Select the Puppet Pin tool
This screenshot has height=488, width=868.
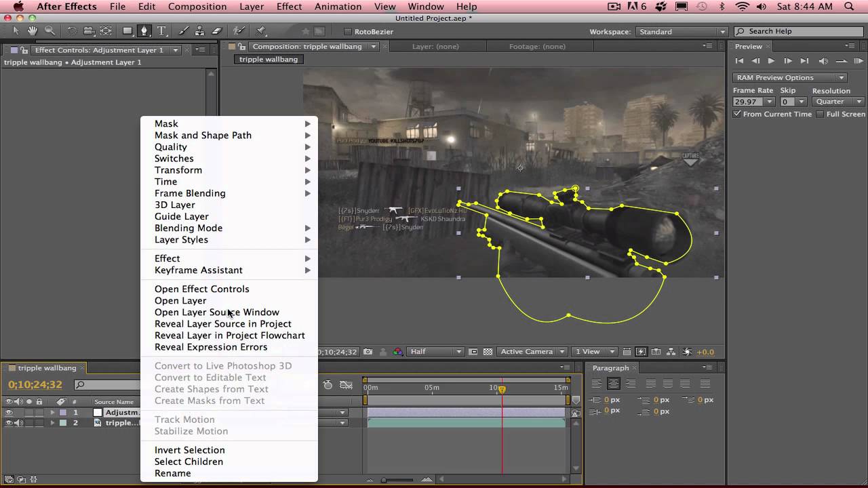pyautogui.click(x=260, y=31)
